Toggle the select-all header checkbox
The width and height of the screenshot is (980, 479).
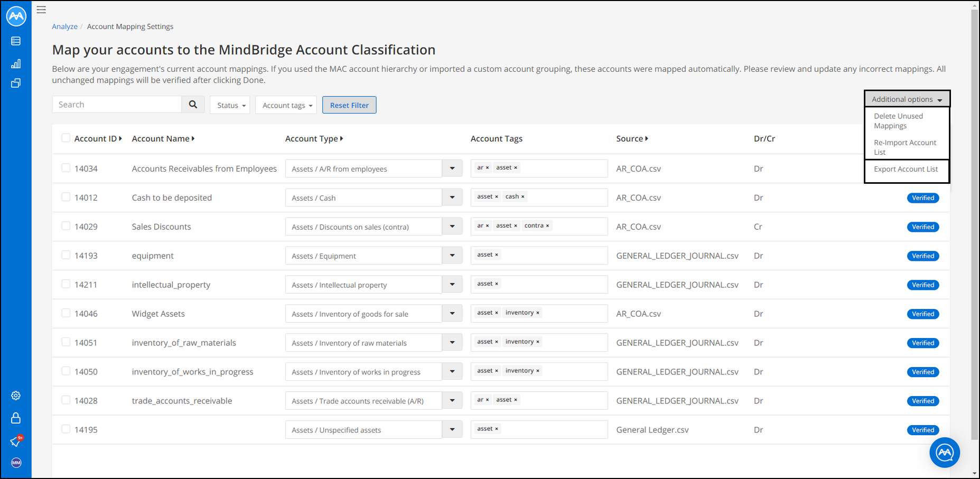[x=66, y=138]
